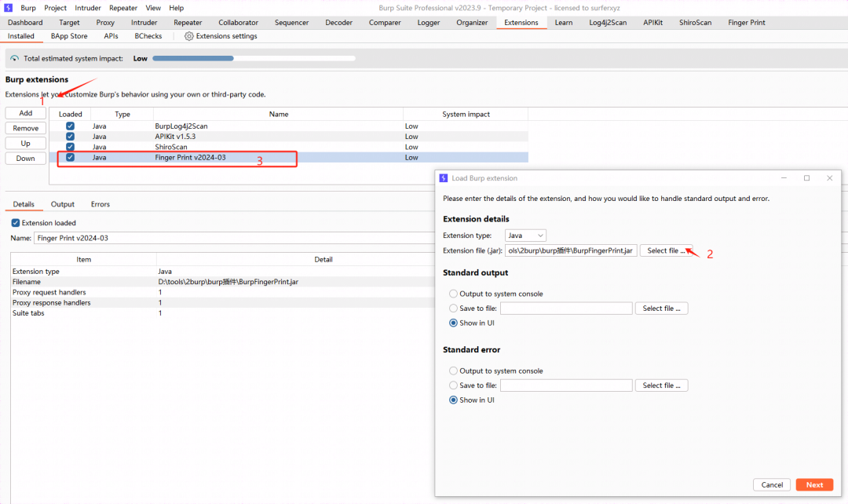
Task: Click the Cancel button in dialog
Action: (x=772, y=485)
